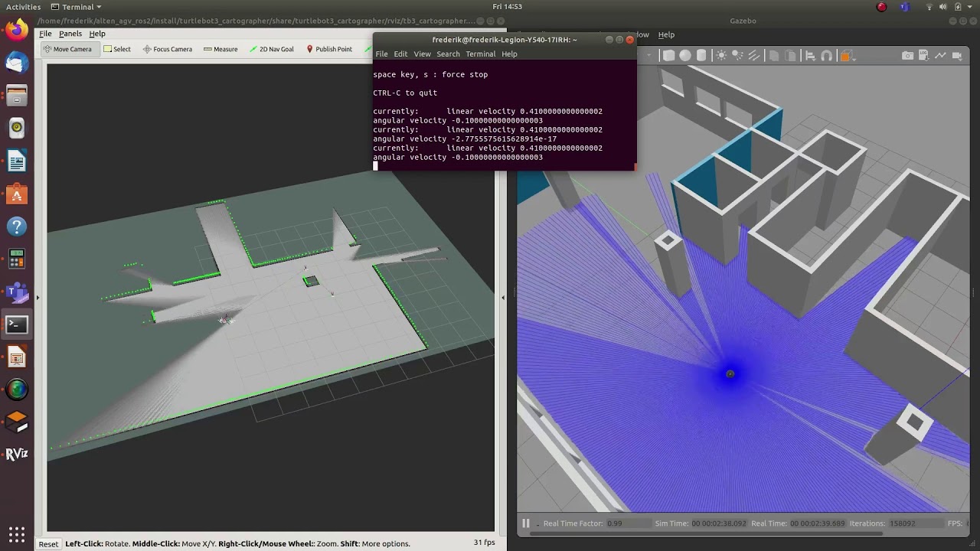Open the Gazebo data logging icon
980x551 pixels.
click(924, 55)
